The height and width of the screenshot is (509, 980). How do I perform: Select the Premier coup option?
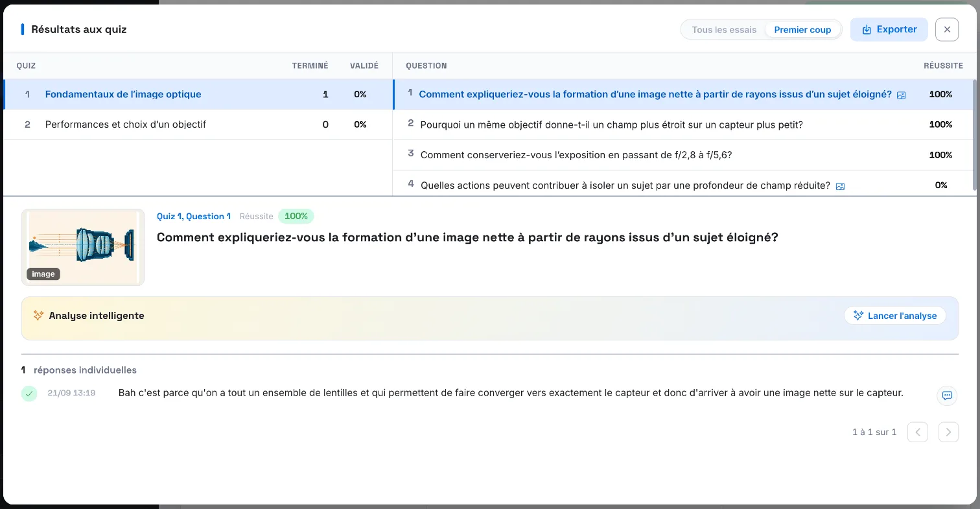click(x=802, y=30)
